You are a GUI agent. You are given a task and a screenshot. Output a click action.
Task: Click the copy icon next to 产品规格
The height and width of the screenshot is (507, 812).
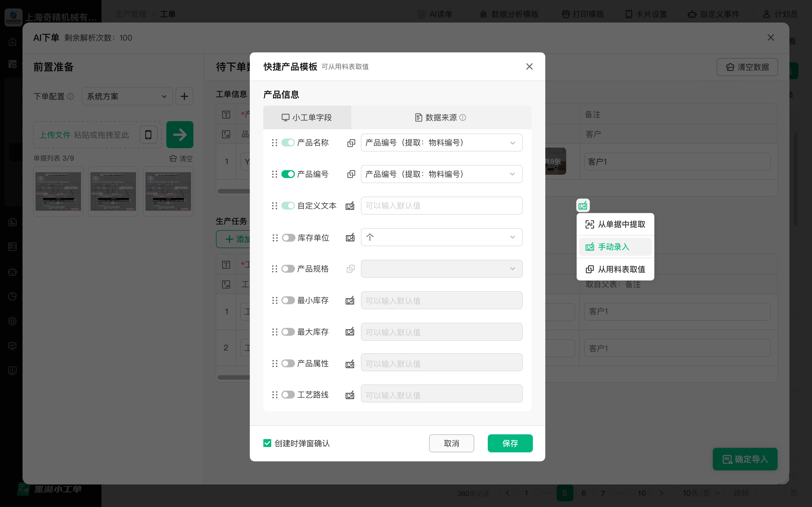click(351, 268)
